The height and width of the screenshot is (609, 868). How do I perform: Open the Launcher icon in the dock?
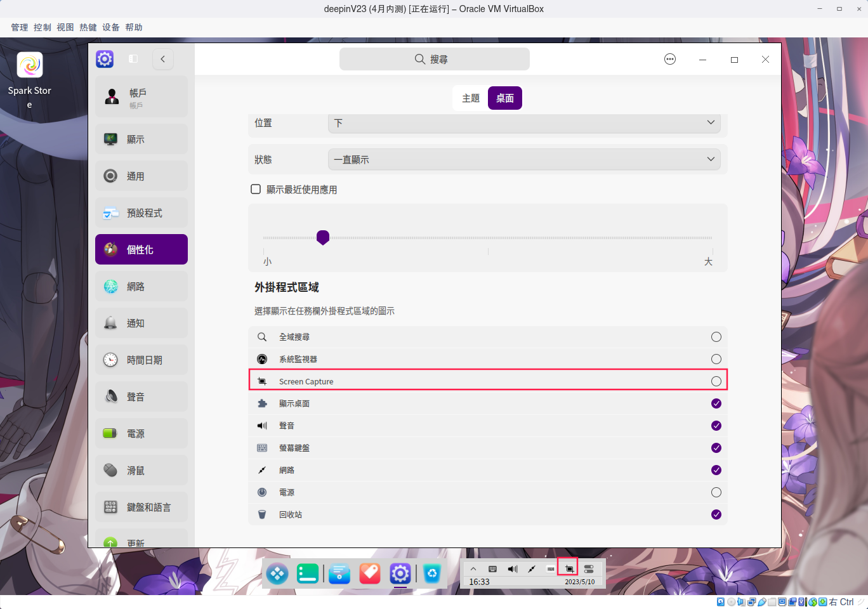pos(277,573)
